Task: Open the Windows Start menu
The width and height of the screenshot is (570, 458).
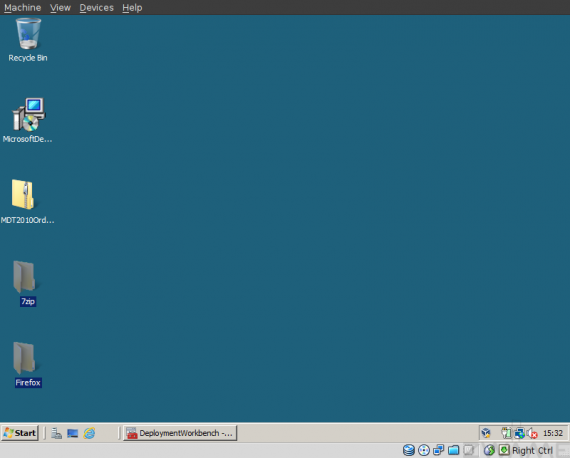Action: [x=20, y=433]
